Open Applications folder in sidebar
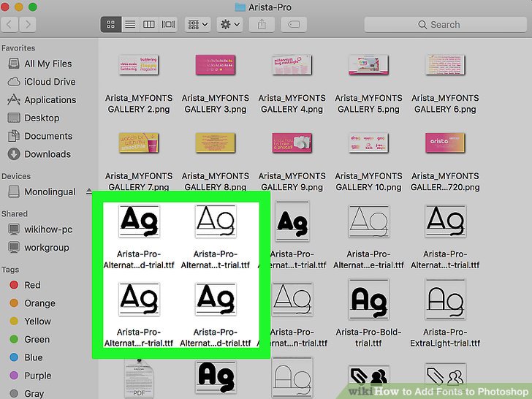The height and width of the screenshot is (399, 532). [x=42, y=99]
